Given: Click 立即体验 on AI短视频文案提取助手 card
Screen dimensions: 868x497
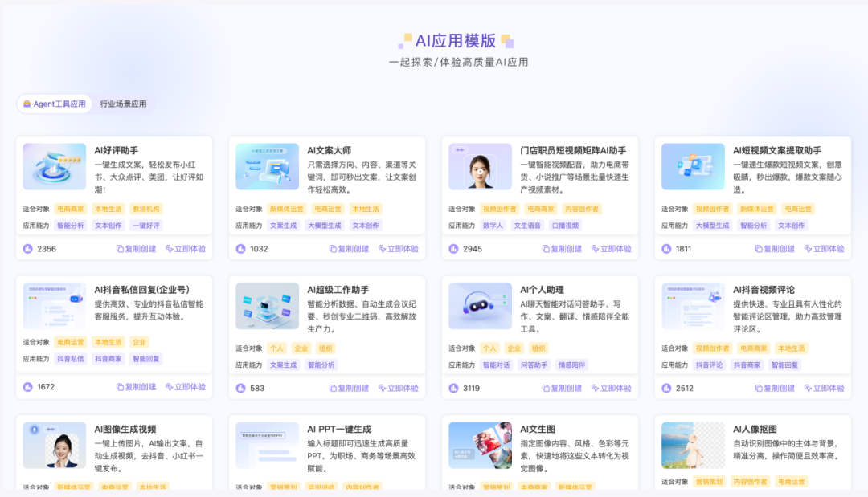Looking at the screenshot, I should click(x=825, y=249).
